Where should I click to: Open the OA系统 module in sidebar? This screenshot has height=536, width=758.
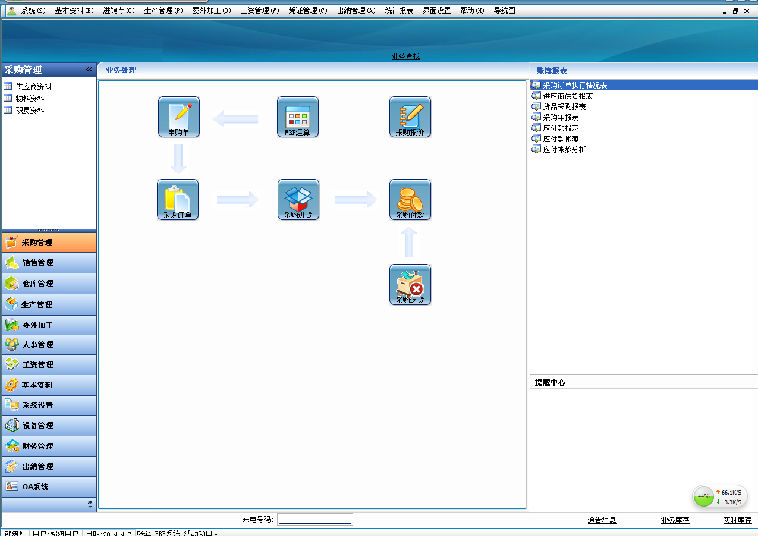49,487
